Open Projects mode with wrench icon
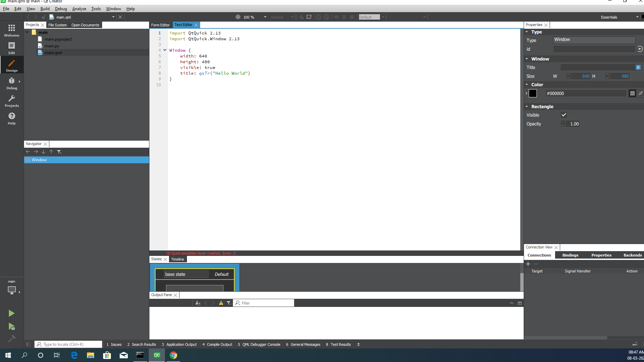This screenshot has height=362, width=644. (x=11, y=101)
